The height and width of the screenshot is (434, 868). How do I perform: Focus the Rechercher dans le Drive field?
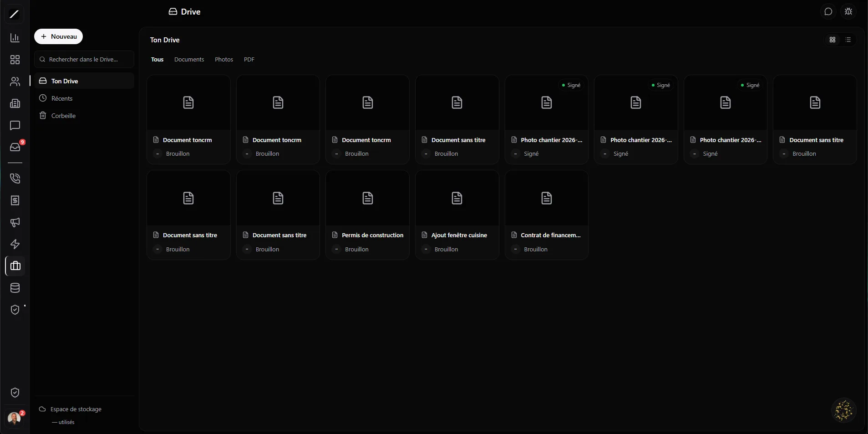(x=84, y=59)
